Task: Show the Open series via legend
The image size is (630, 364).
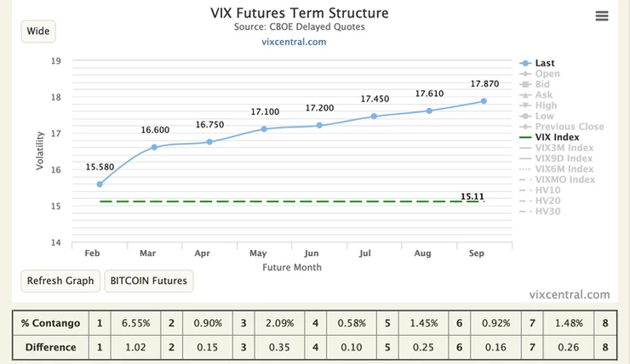Action: [x=547, y=74]
